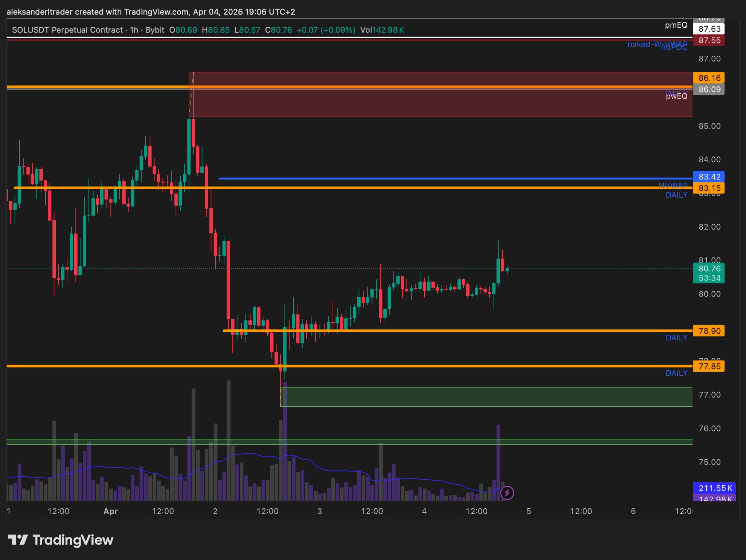Click the DAILY label under 77.85
The image size is (746, 560).
click(x=676, y=373)
